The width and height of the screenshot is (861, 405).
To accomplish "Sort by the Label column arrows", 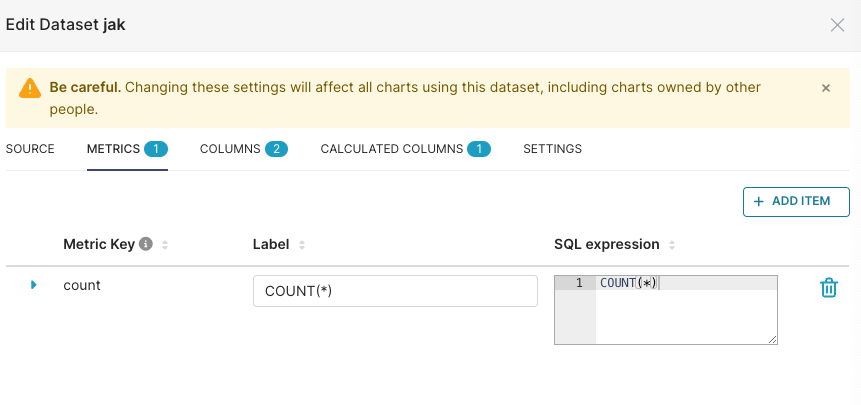I will click(302, 245).
